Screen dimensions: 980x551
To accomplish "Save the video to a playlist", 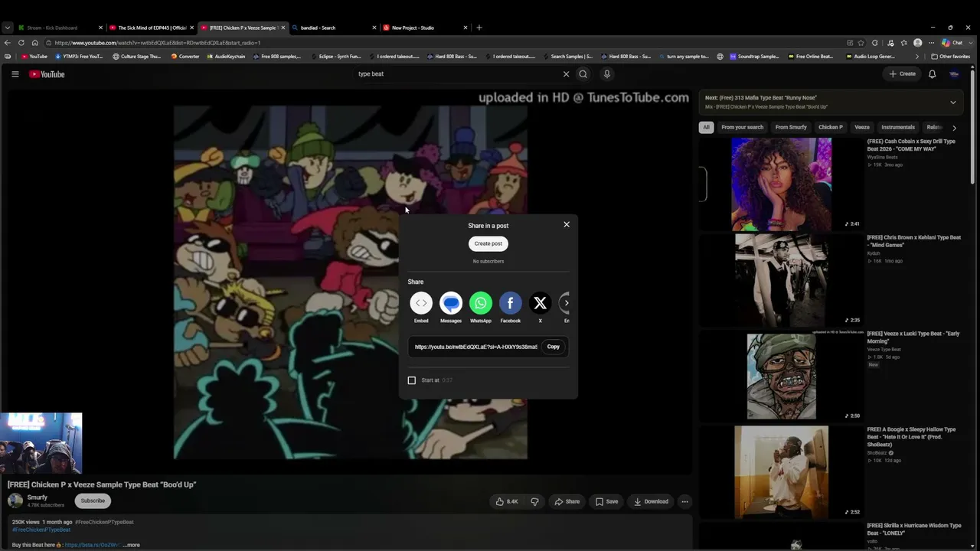I will tap(606, 501).
